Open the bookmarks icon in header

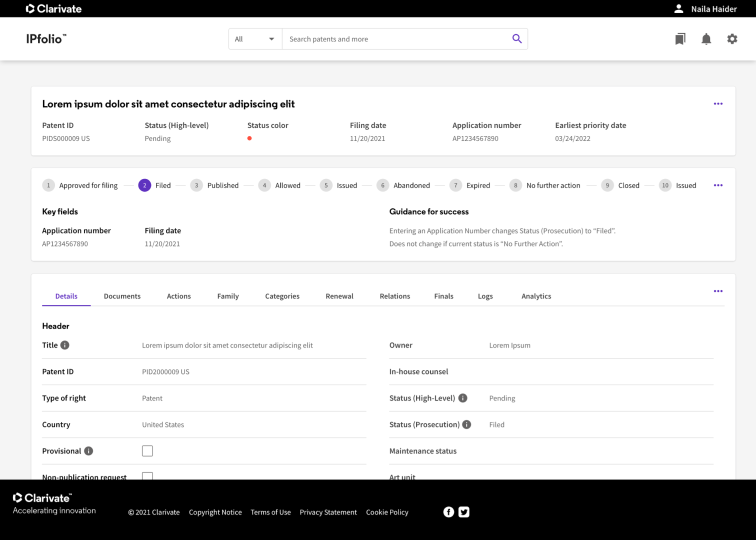coord(680,39)
